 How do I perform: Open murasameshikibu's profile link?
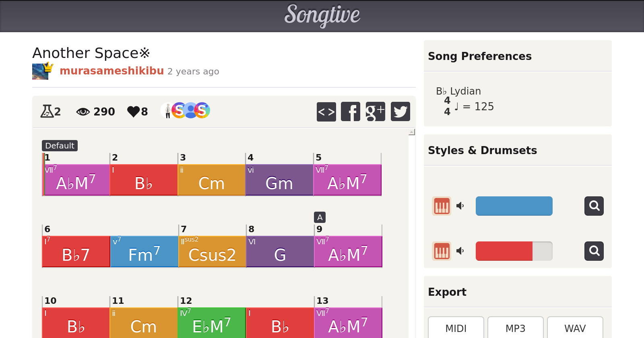(x=111, y=71)
